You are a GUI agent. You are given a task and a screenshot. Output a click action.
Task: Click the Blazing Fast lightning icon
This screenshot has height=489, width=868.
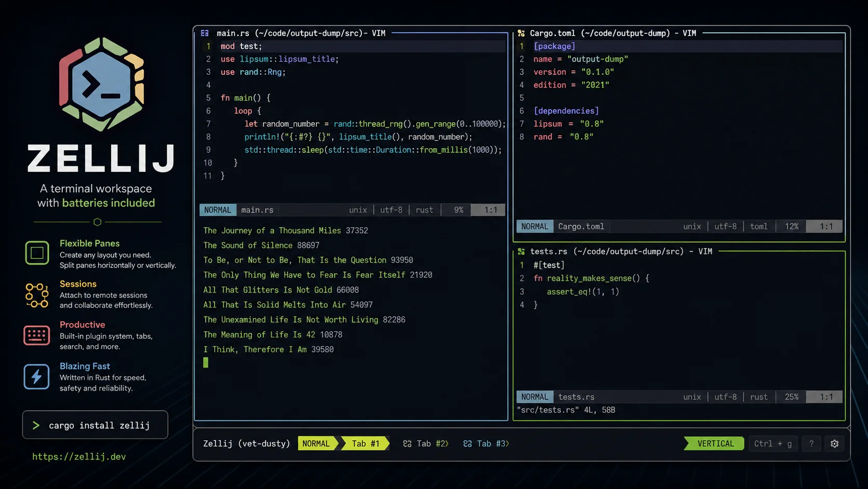coord(36,377)
